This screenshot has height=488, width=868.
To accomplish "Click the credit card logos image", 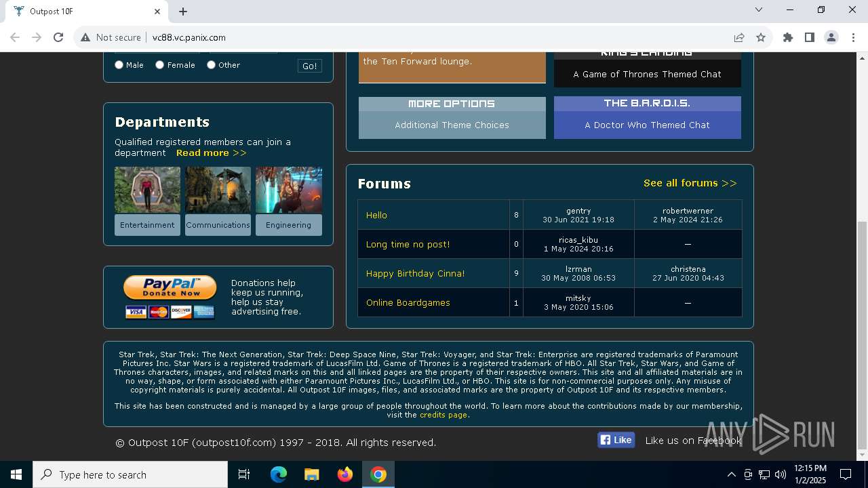I will [x=170, y=312].
